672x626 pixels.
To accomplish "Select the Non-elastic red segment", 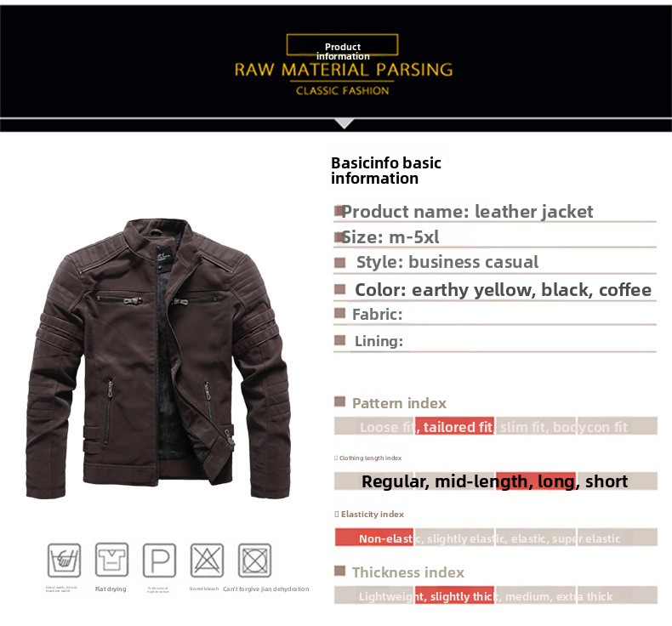I will [x=374, y=538].
